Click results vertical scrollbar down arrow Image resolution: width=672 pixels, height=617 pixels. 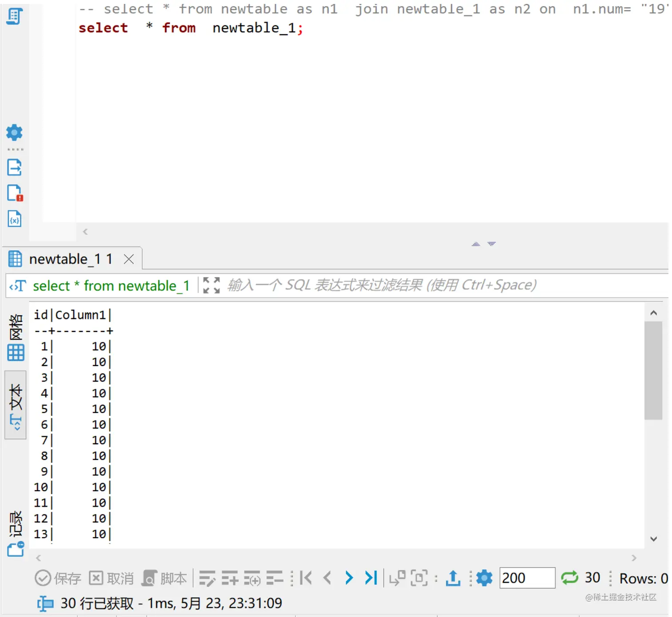pyautogui.click(x=653, y=539)
